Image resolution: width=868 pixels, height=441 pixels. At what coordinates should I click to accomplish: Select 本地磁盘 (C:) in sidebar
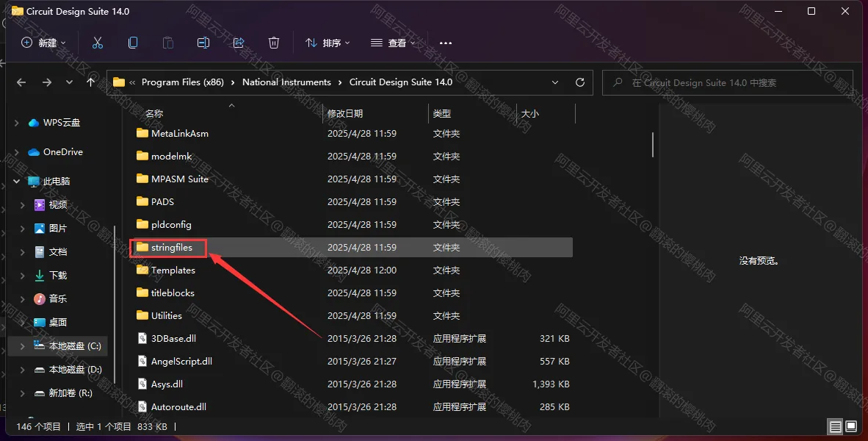(x=58, y=345)
